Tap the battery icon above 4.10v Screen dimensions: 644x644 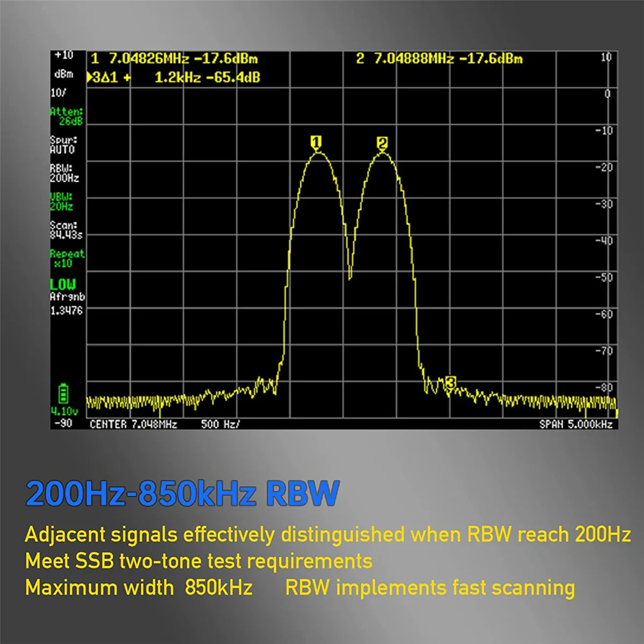click(x=63, y=393)
